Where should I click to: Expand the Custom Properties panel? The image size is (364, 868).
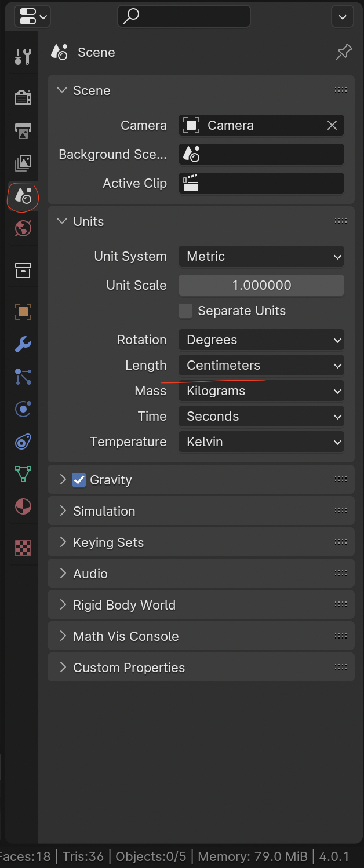[x=63, y=668]
